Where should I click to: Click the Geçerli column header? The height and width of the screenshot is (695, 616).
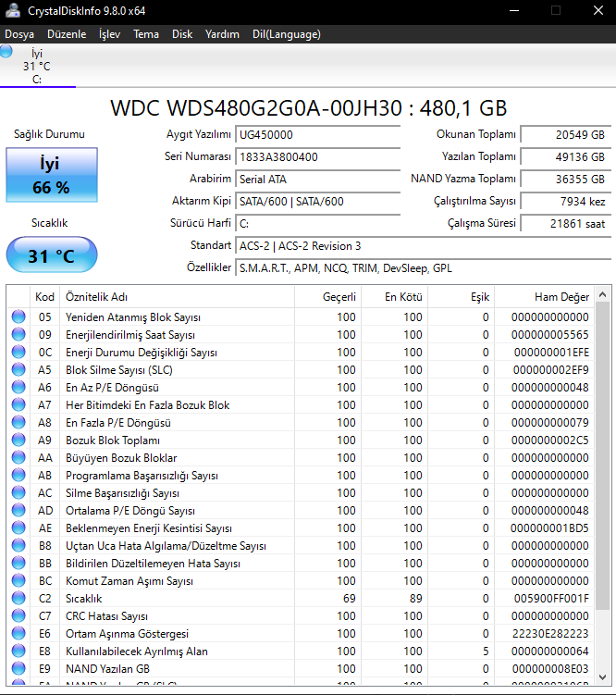click(x=328, y=296)
